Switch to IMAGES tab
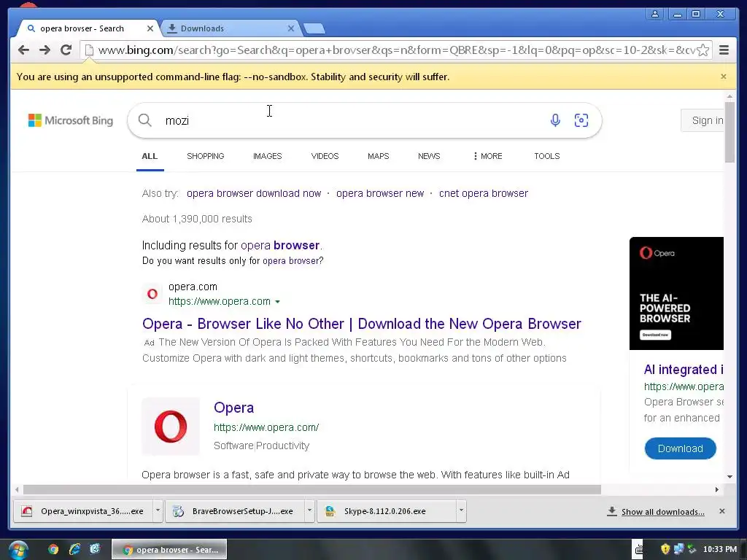The image size is (747, 560). 267,156
